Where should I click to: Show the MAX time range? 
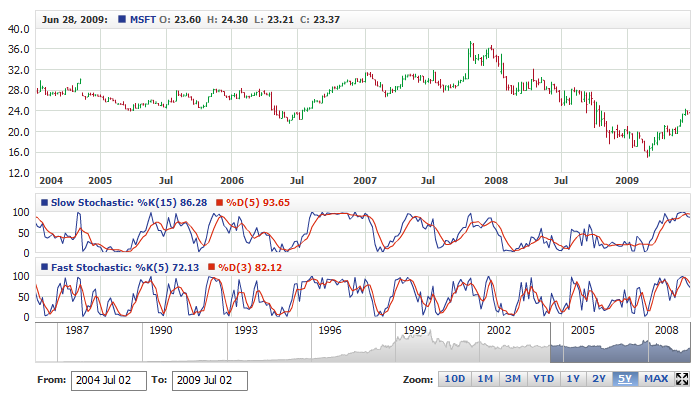tap(656, 379)
